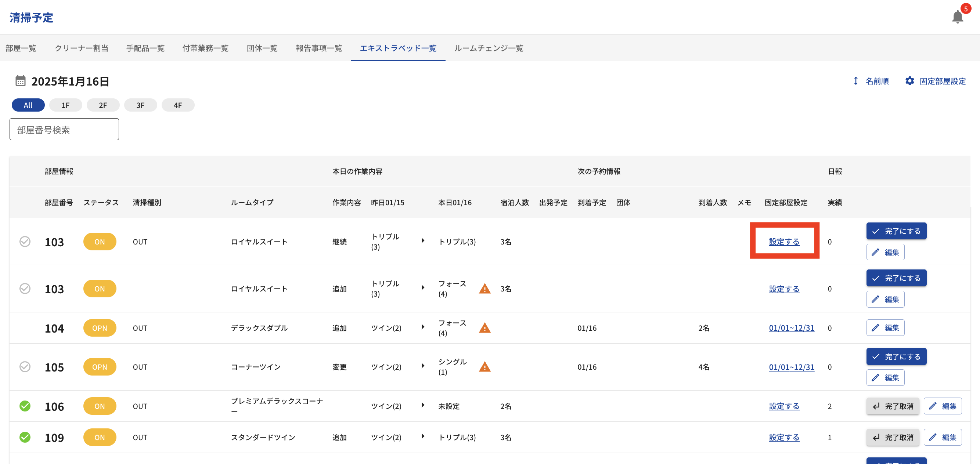Viewport: 980px width, 464px height.
Task: Open the notification bell with badge 5
Action: coord(957,17)
